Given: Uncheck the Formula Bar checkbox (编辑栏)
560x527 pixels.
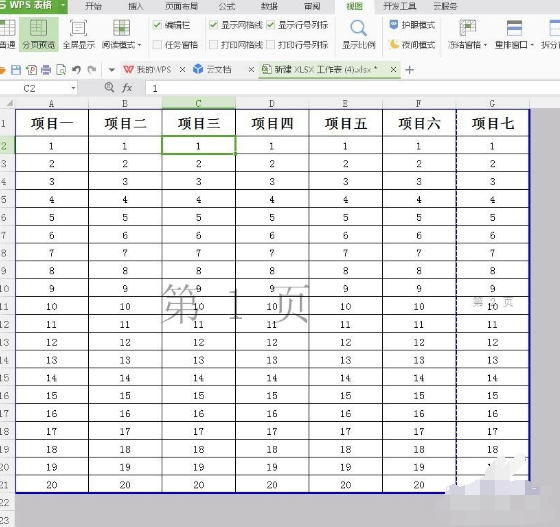Looking at the screenshot, I should click(157, 25).
